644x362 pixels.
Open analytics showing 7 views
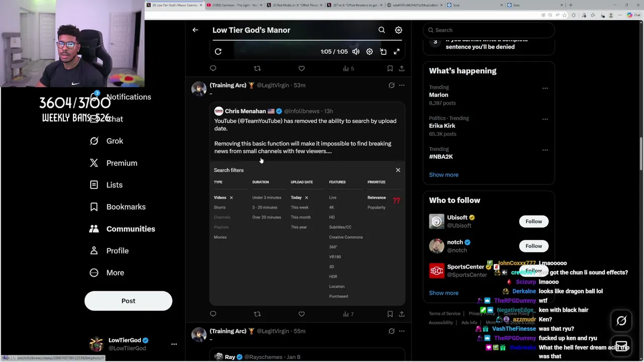348,314
